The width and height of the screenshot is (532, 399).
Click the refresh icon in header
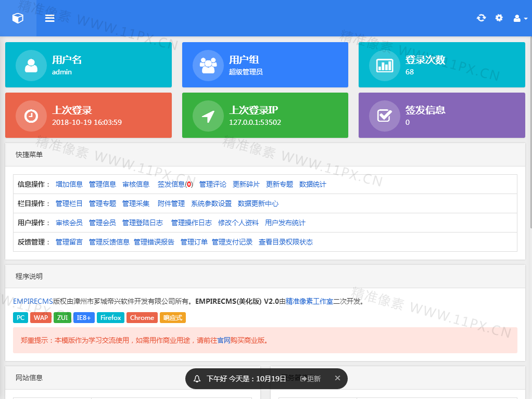pyautogui.click(x=481, y=18)
